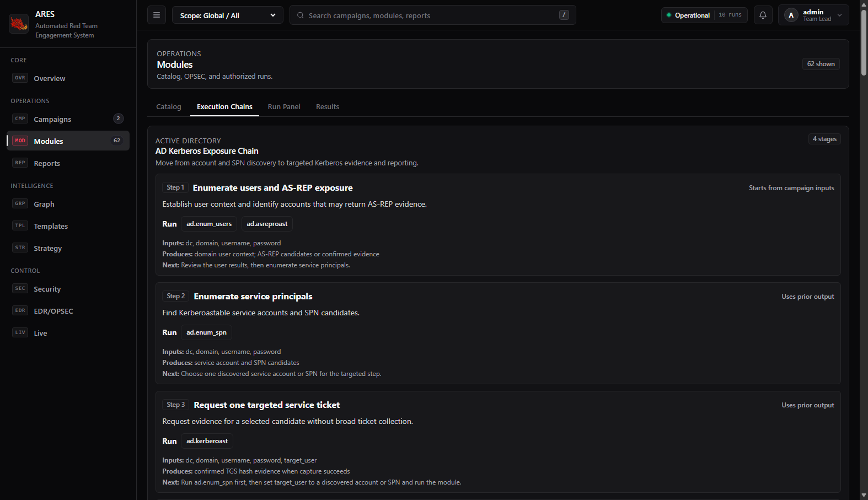Click the MOD badge icon beside Modules
This screenshot has height=500, width=868.
coord(20,141)
